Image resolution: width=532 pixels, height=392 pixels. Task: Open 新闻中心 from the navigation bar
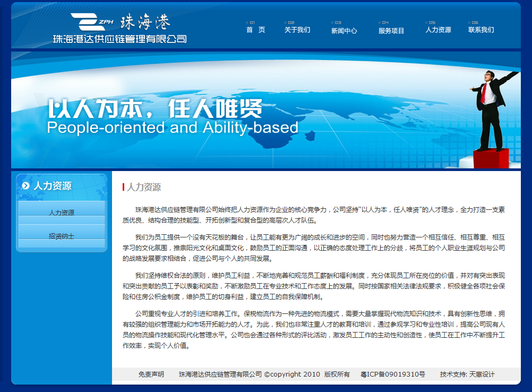coord(344,30)
